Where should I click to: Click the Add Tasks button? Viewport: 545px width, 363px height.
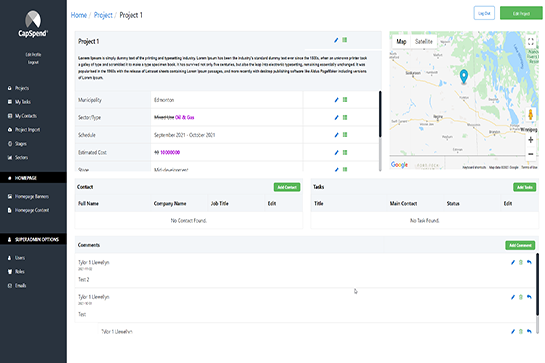pos(524,187)
